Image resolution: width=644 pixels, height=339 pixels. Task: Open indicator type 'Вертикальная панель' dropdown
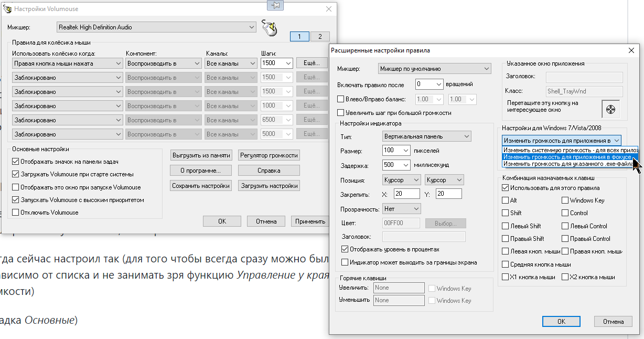427,136
